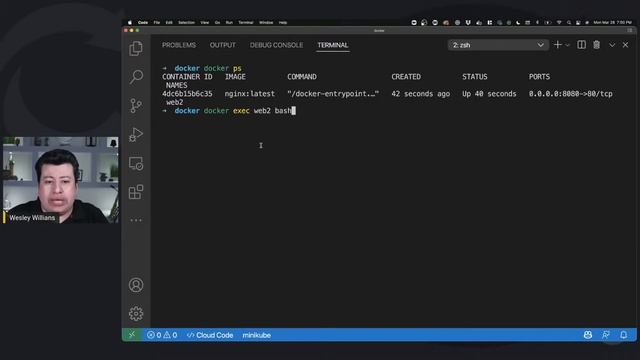Open the Run menu

[x=229, y=22]
